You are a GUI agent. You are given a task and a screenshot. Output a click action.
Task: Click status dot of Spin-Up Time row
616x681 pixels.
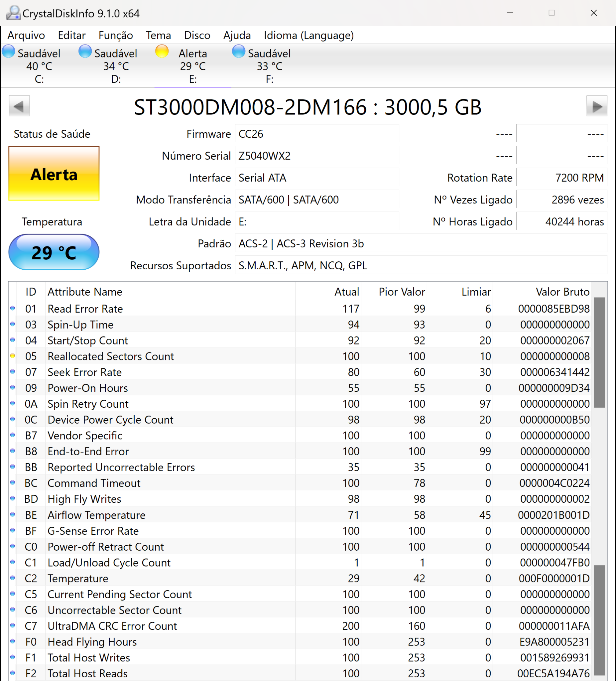(x=13, y=324)
